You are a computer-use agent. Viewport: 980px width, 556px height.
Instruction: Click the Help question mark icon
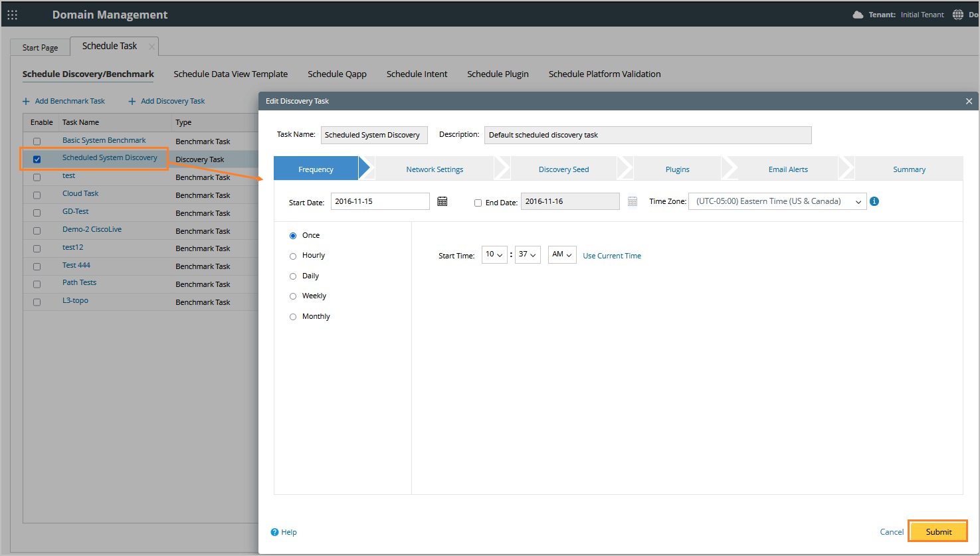274,532
